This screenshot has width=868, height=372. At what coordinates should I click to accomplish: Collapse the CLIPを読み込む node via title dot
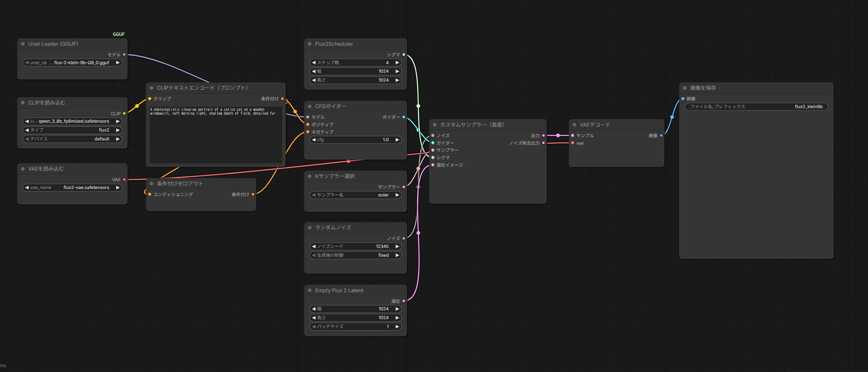pos(23,103)
